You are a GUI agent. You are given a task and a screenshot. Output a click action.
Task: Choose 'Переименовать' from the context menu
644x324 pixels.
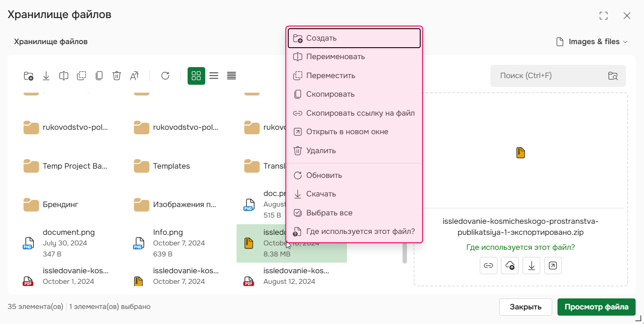[335, 57]
